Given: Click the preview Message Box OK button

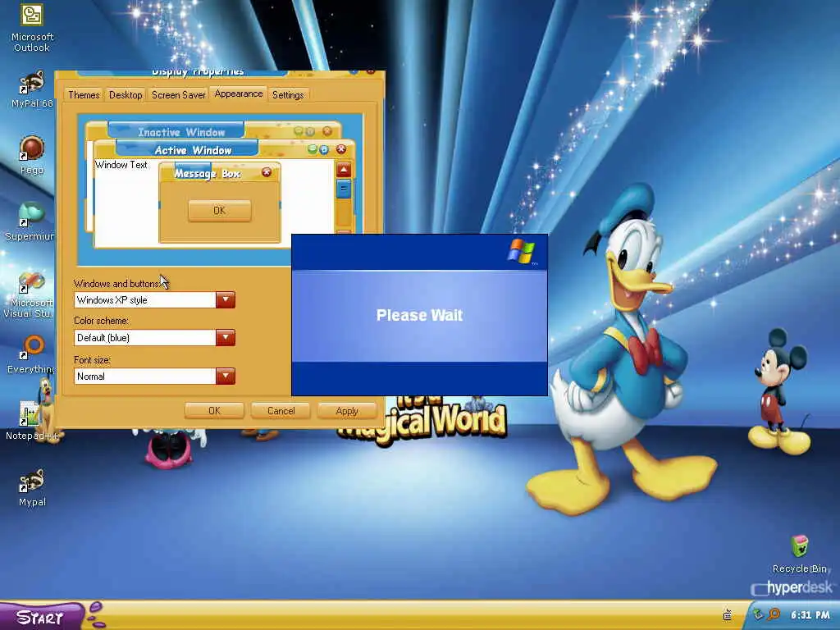Looking at the screenshot, I should [x=220, y=211].
